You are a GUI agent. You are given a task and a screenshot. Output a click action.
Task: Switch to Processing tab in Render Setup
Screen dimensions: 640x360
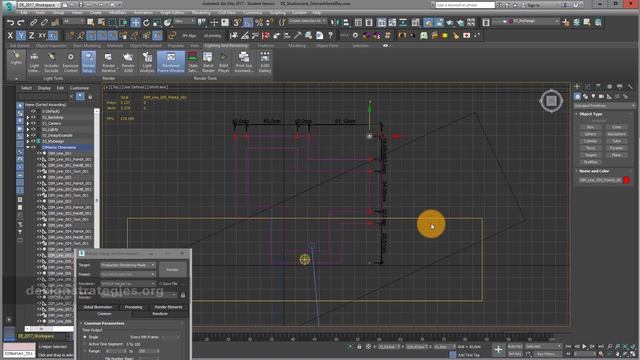click(x=133, y=307)
